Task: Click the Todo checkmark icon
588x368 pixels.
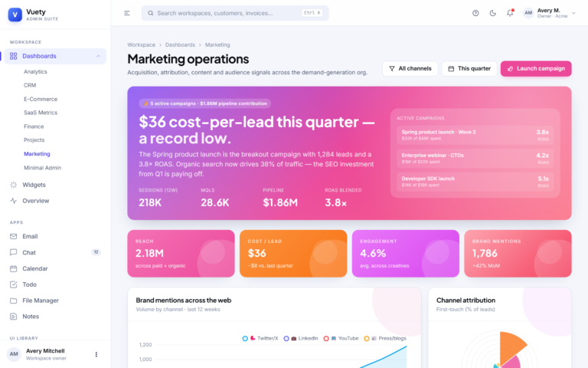Action: tap(14, 284)
